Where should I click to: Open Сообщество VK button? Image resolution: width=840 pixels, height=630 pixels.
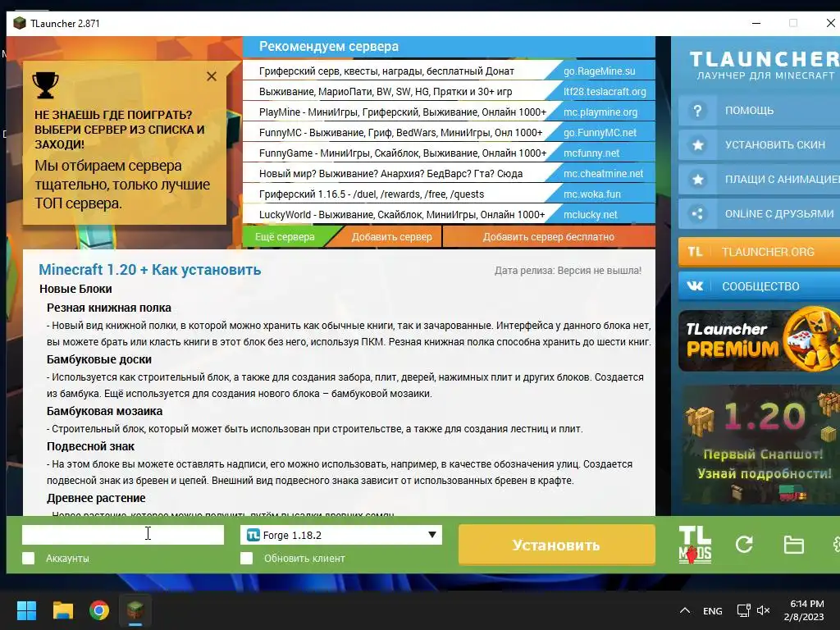pos(759,286)
